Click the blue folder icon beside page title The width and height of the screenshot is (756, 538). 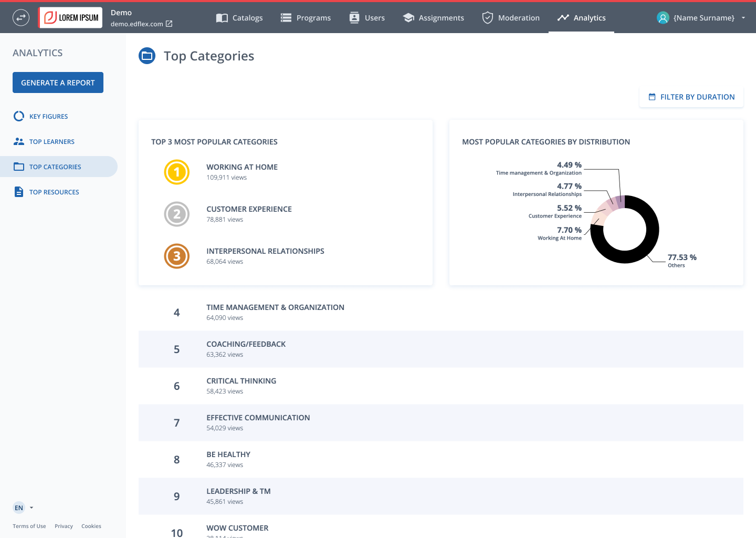(147, 56)
